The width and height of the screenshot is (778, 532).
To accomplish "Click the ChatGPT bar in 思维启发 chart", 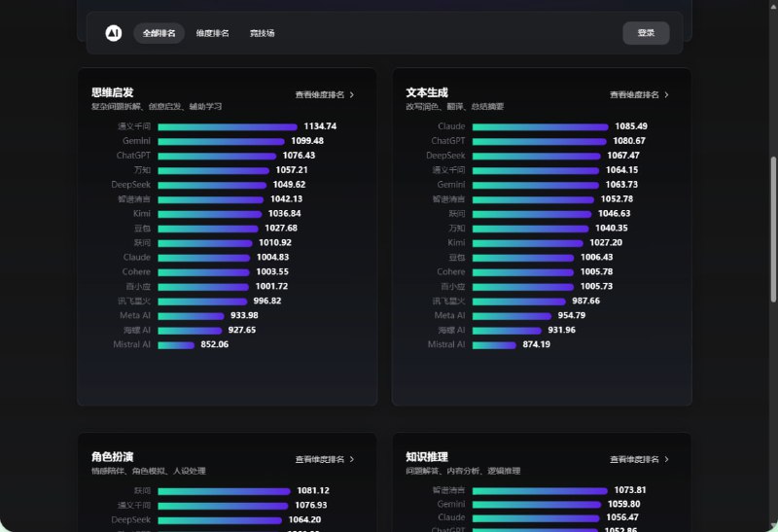I will click(x=217, y=156).
